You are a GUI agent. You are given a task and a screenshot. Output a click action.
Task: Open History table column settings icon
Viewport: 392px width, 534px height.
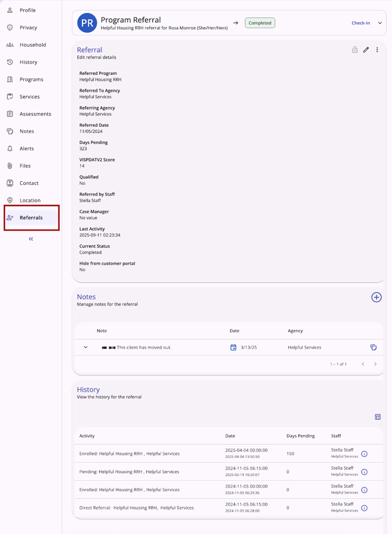[377, 417]
